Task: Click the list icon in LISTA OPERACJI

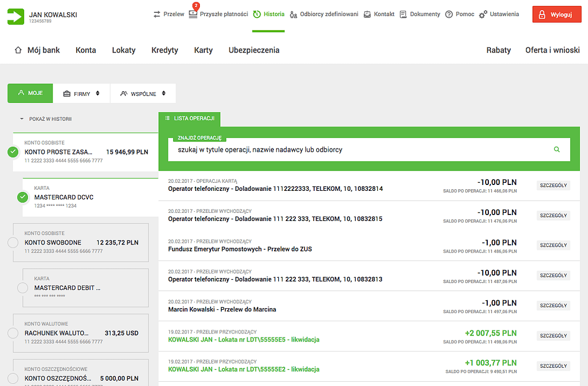Action: (168, 118)
